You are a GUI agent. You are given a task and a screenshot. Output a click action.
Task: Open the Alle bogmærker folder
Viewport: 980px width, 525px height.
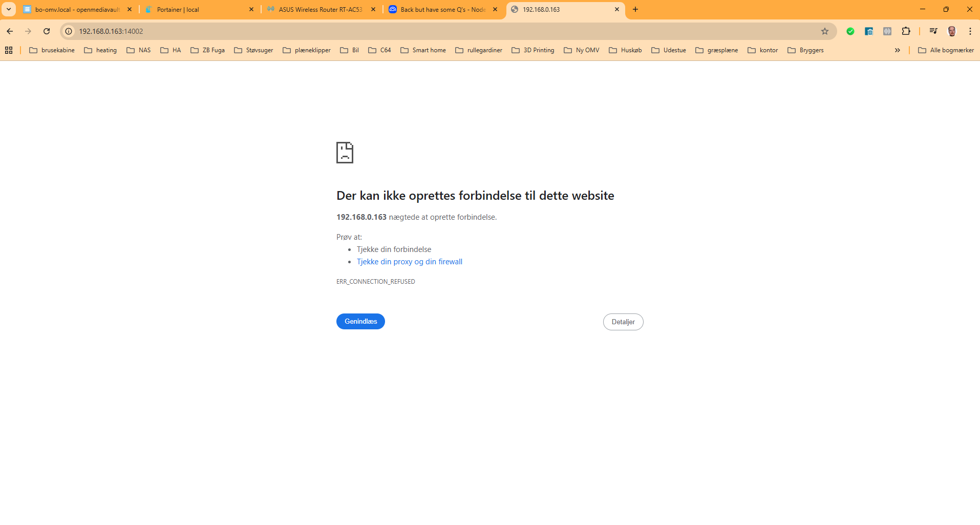pyautogui.click(x=946, y=50)
